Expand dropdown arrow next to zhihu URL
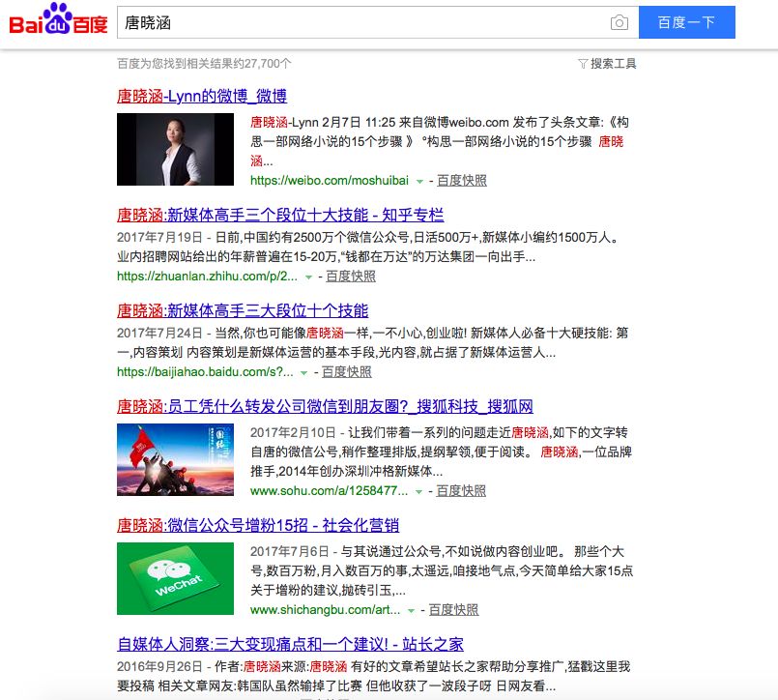 (308, 277)
